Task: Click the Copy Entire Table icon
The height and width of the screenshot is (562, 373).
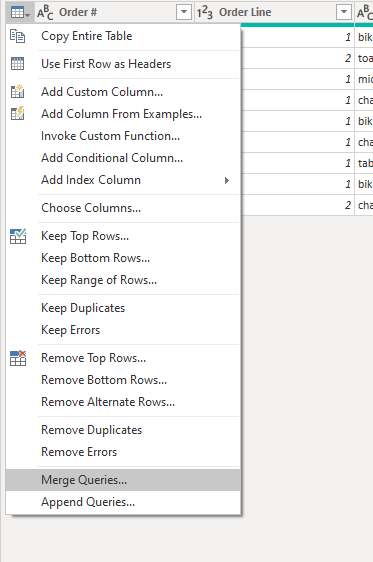Action: pyautogui.click(x=18, y=36)
